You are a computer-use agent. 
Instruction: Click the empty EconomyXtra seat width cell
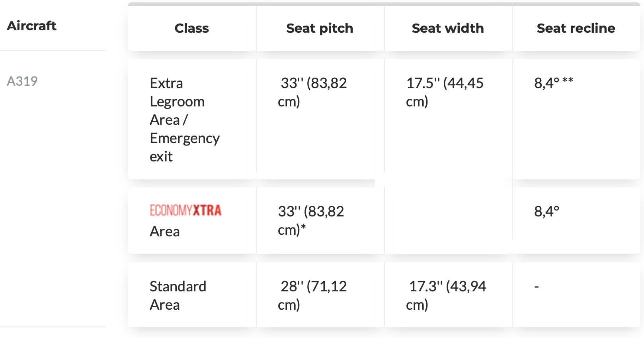[x=449, y=220]
